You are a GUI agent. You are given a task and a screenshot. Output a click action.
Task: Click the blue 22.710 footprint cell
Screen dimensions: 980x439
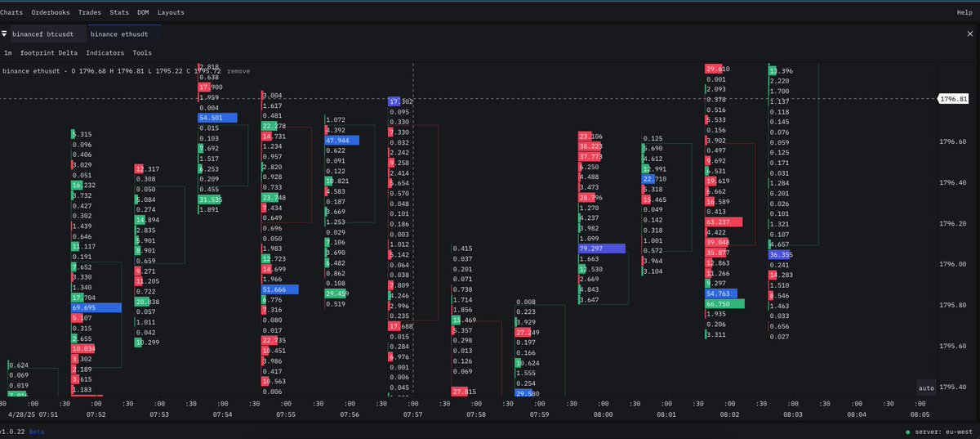click(x=655, y=178)
